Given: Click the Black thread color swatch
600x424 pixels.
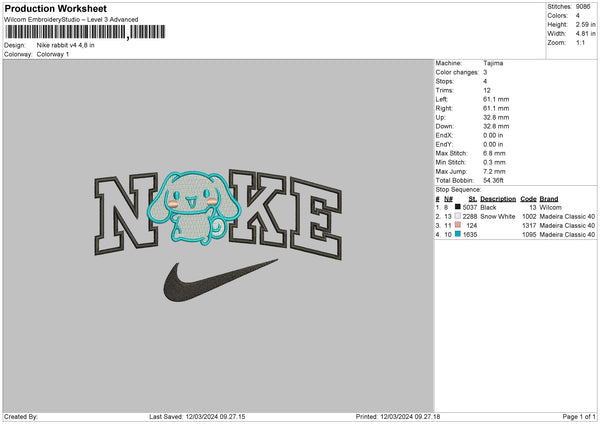Looking at the screenshot, I should [x=458, y=207].
